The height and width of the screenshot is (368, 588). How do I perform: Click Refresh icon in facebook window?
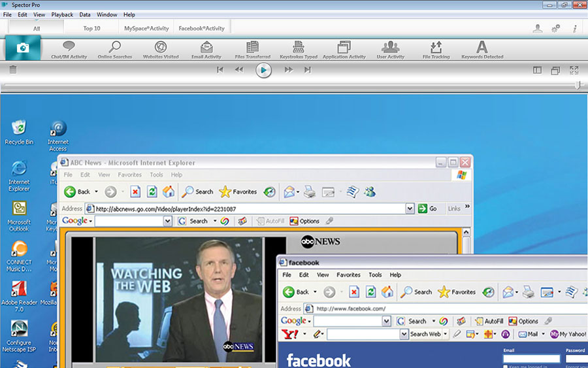[371, 292]
